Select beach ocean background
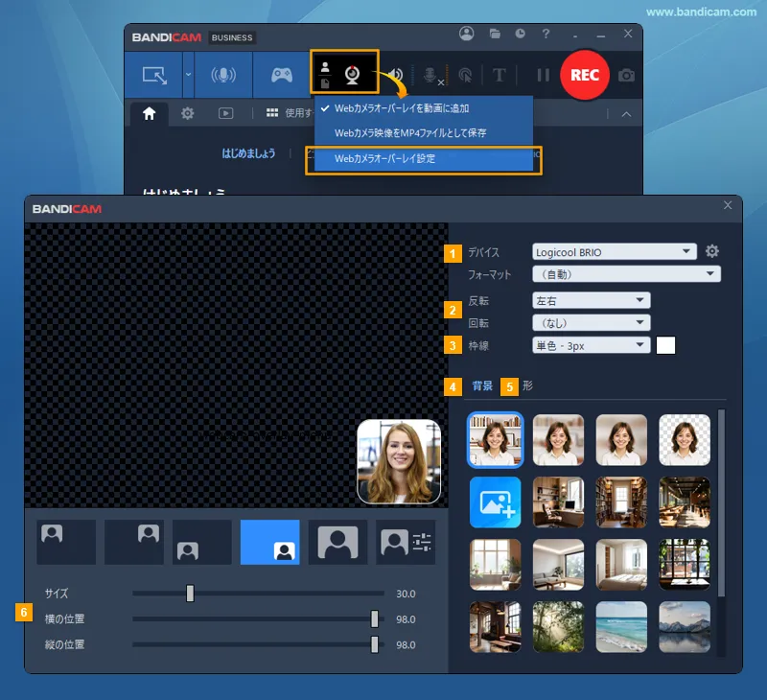This screenshot has height=700, width=767. 621,627
